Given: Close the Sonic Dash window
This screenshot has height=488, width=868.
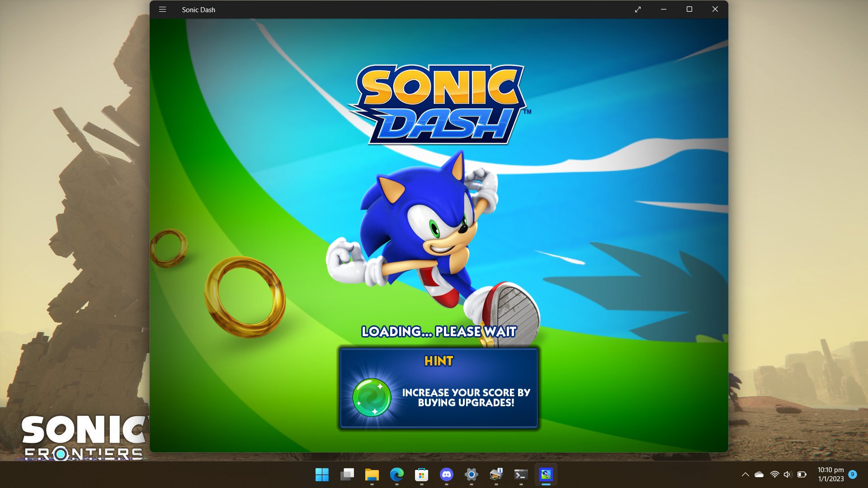Looking at the screenshot, I should click(715, 9).
